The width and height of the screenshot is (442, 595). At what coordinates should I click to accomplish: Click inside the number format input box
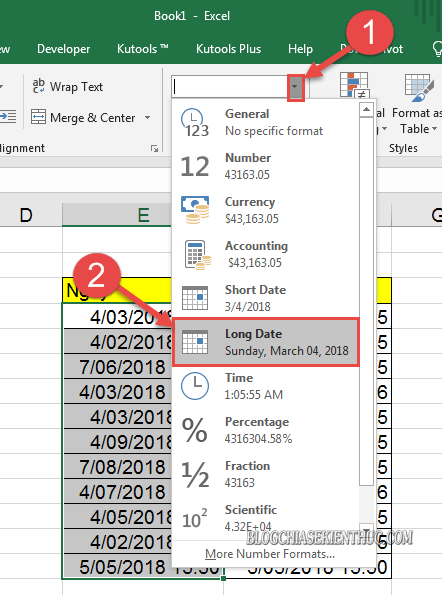[230, 87]
